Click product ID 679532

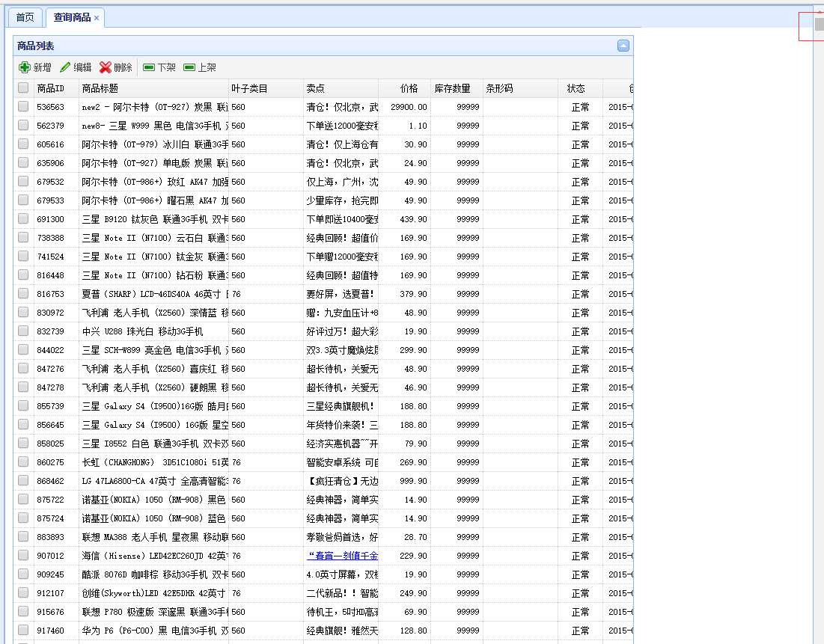50,182
